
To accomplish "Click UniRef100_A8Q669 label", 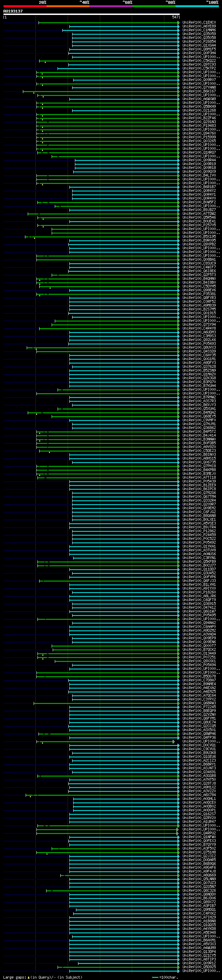I will [x=199, y=875].
